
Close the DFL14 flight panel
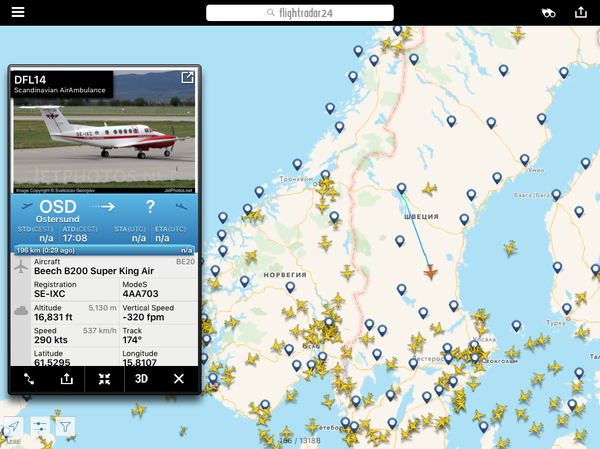coord(179,379)
